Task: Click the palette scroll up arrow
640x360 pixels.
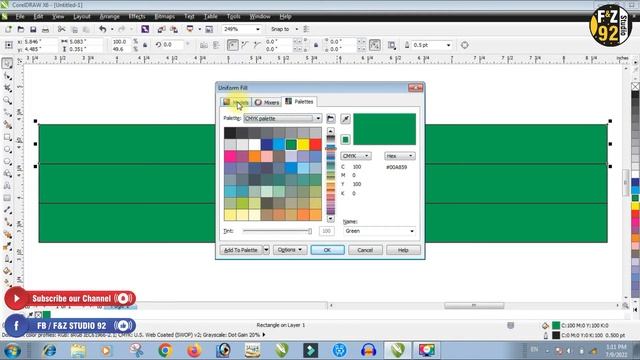Action: coord(331,131)
